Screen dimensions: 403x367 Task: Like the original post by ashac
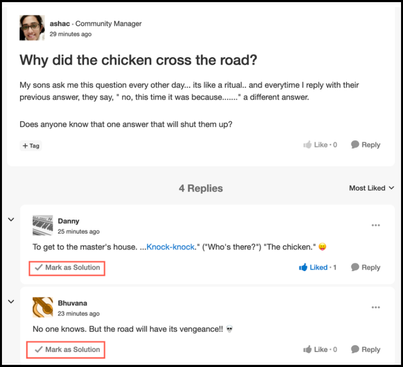click(x=320, y=145)
